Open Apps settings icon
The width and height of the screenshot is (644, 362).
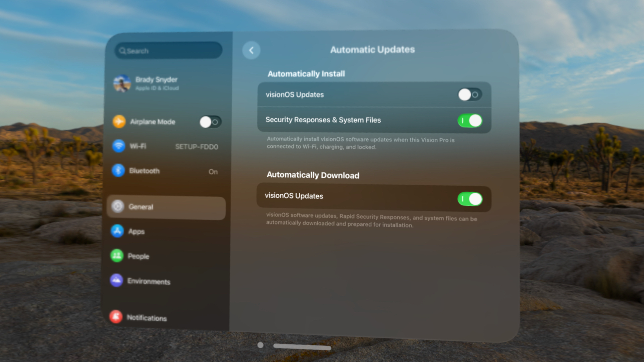coord(117,231)
